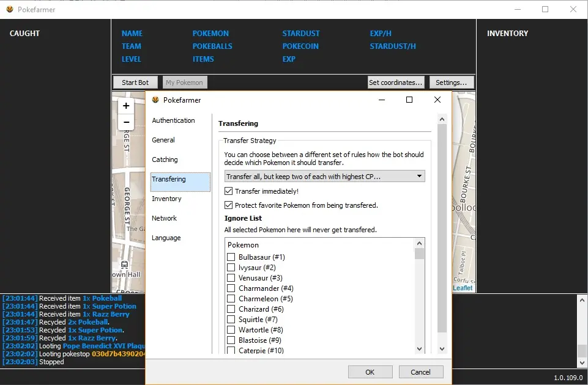Zoom in on the map with plus button

pyautogui.click(x=126, y=106)
